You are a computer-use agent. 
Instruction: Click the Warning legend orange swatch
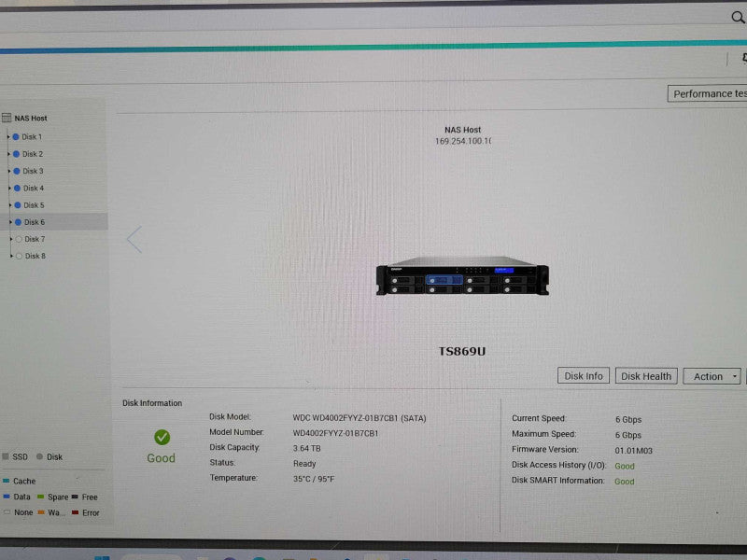(x=41, y=512)
